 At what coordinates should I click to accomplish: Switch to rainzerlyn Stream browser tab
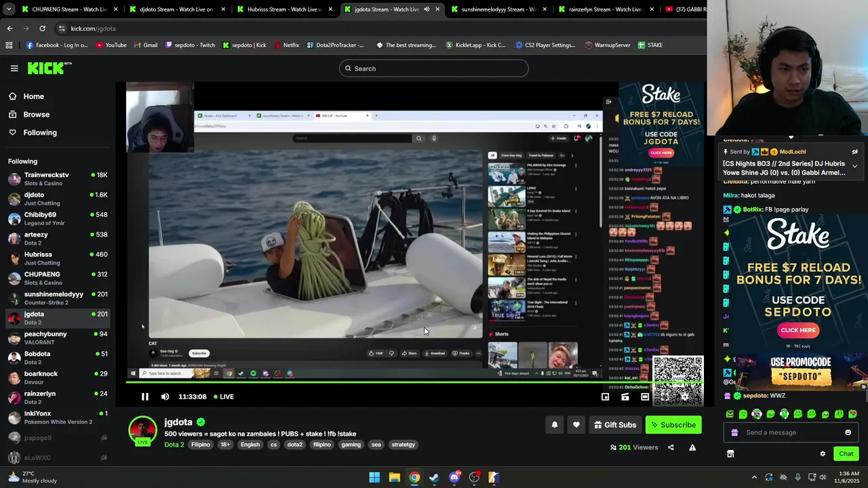605,9
